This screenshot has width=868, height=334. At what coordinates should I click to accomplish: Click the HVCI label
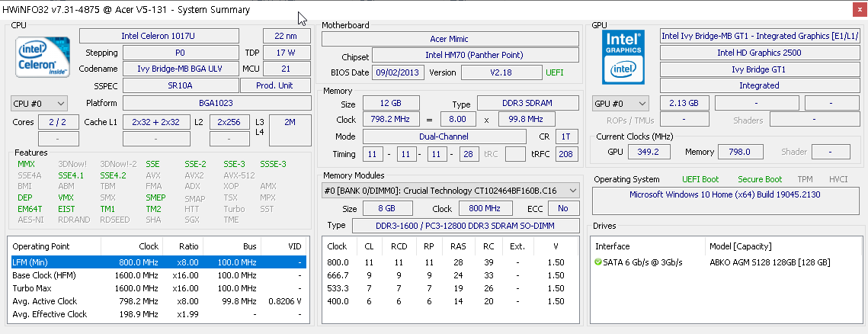coord(838,179)
